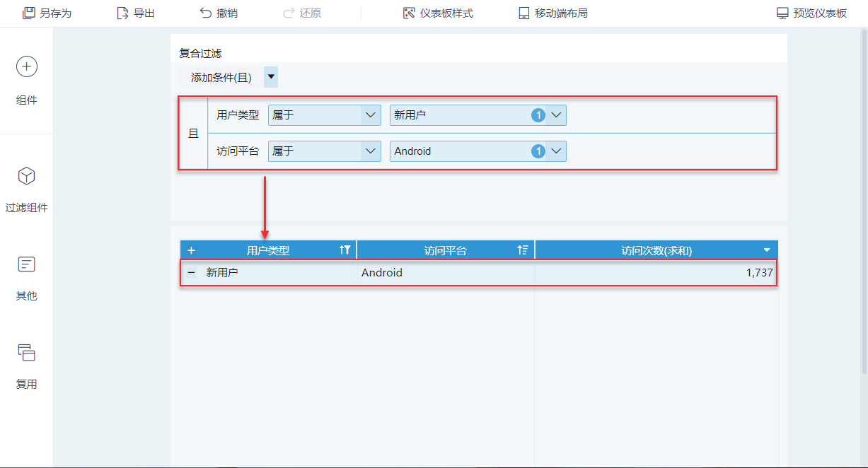Click the 访问平台 filter field label
The image size is (868, 468).
tap(238, 151)
